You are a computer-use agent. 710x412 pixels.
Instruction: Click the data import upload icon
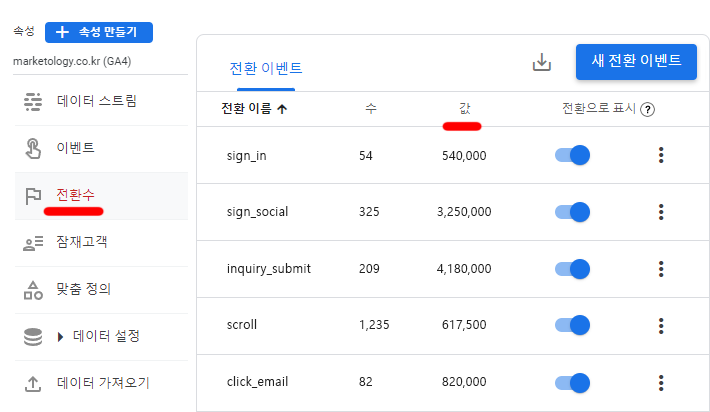(x=33, y=384)
